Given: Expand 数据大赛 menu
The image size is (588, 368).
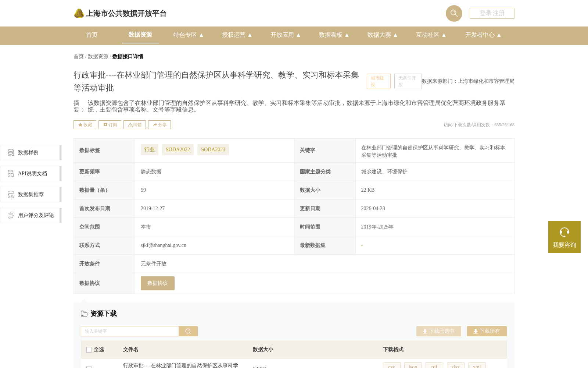Looking at the screenshot, I should (x=383, y=35).
